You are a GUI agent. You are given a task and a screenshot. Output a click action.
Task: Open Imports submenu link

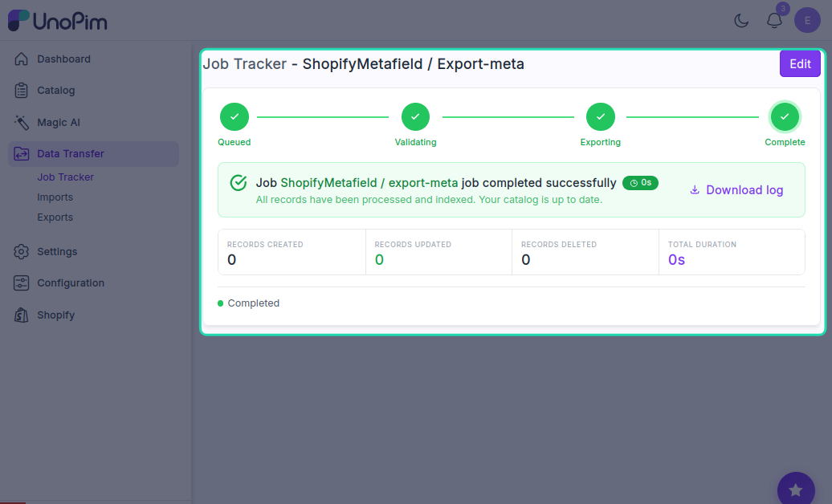(x=55, y=197)
